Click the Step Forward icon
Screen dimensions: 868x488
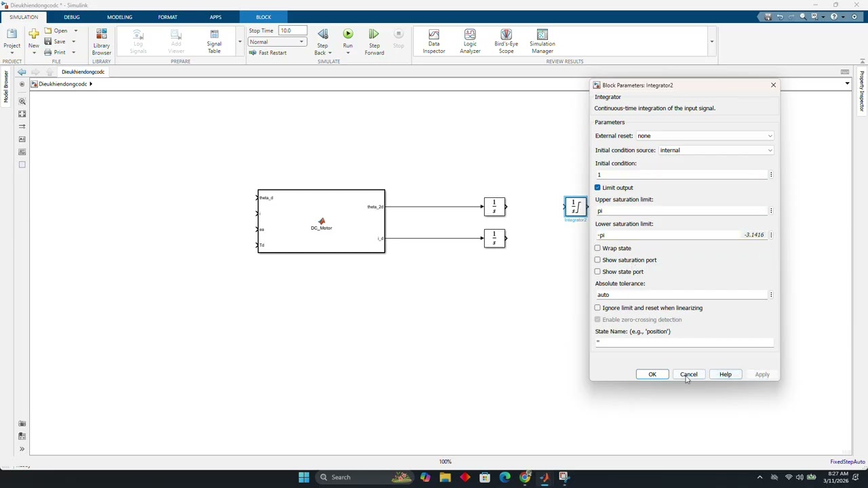click(x=374, y=34)
